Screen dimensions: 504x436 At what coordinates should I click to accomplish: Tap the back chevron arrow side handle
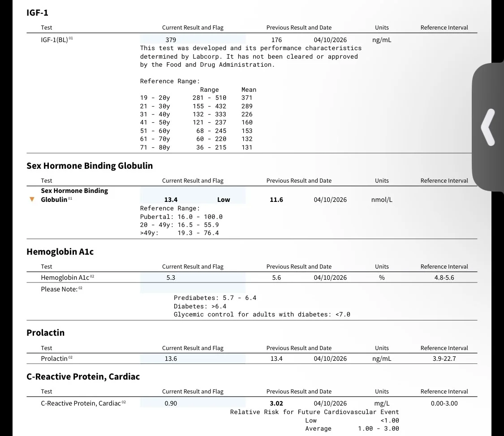pos(488,127)
